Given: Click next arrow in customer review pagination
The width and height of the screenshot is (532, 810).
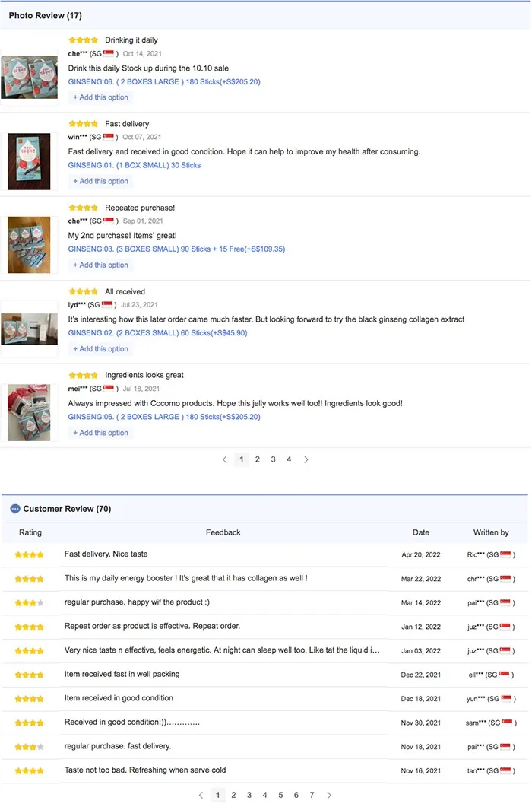Looking at the screenshot, I should click(x=329, y=795).
